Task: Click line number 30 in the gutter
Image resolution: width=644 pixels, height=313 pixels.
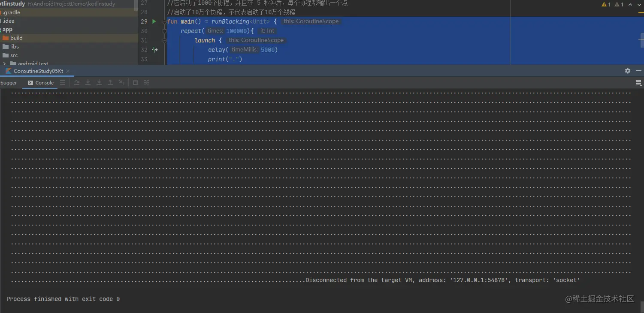Action: click(x=144, y=31)
